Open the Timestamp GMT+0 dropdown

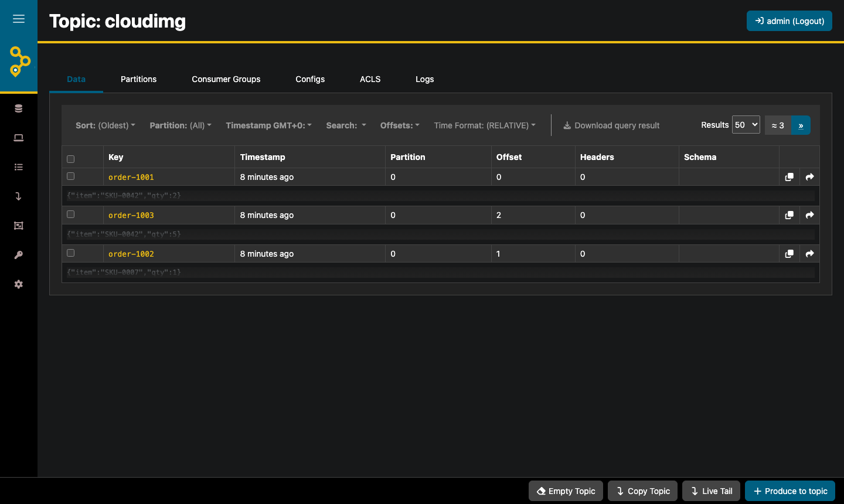(269, 125)
